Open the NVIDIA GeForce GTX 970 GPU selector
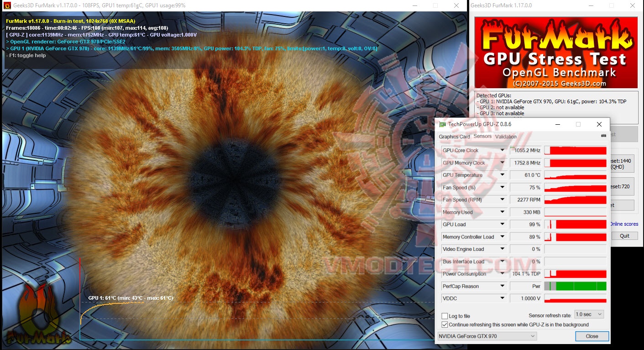This screenshot has width=644, height=350. pos(487,336)
